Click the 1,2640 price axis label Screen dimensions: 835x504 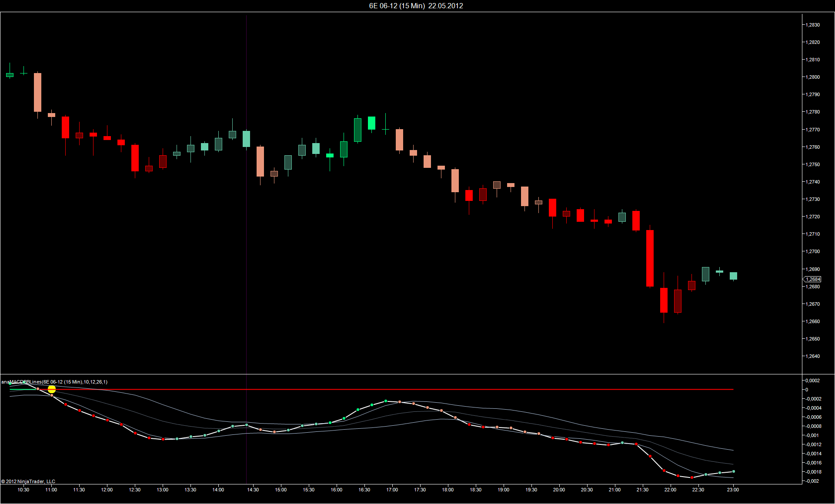click(x=812, y=356)
